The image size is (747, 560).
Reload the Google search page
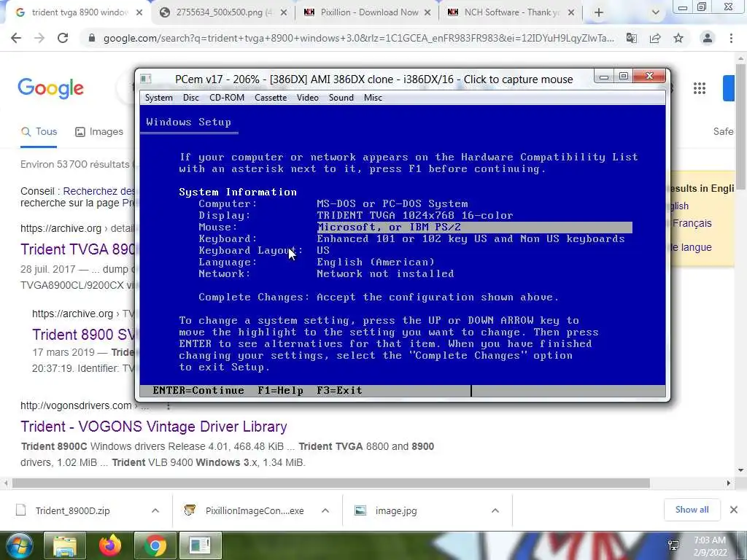coord(63,38)
